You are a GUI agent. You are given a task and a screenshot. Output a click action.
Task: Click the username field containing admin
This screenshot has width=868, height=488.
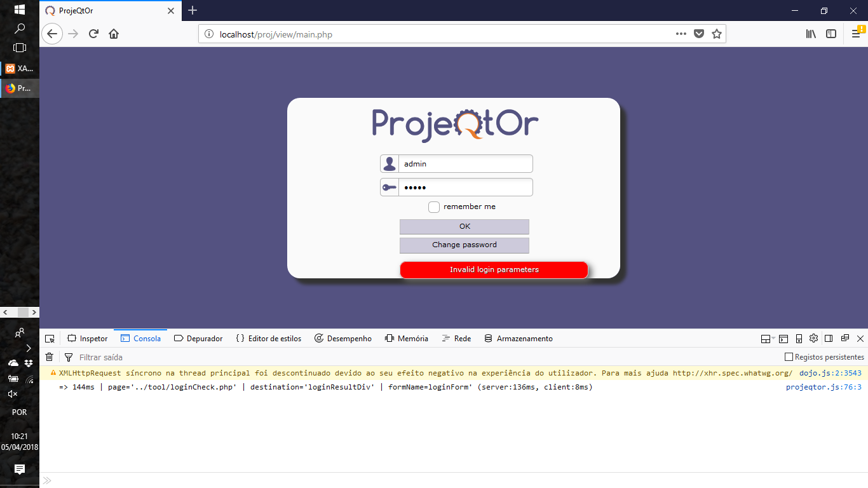click(x=465, y=164)
